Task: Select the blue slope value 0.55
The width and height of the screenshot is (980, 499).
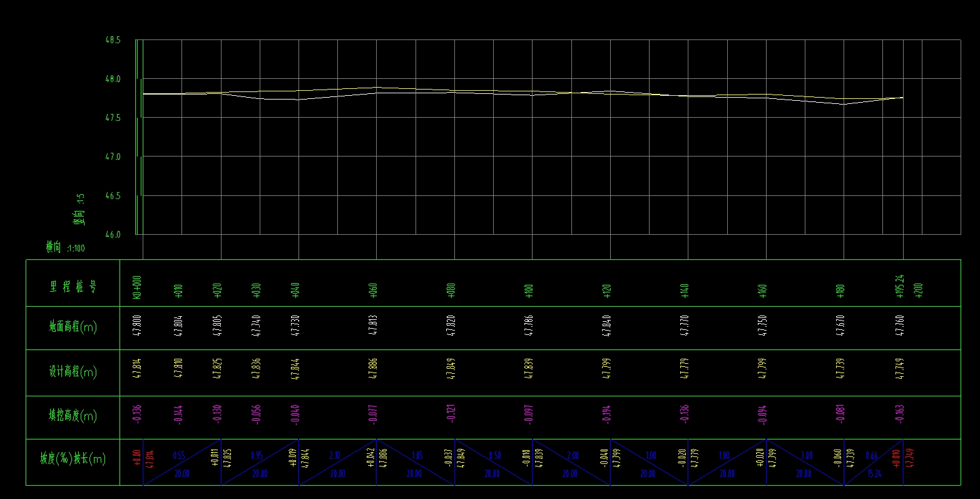Action: tap(178, 456)
